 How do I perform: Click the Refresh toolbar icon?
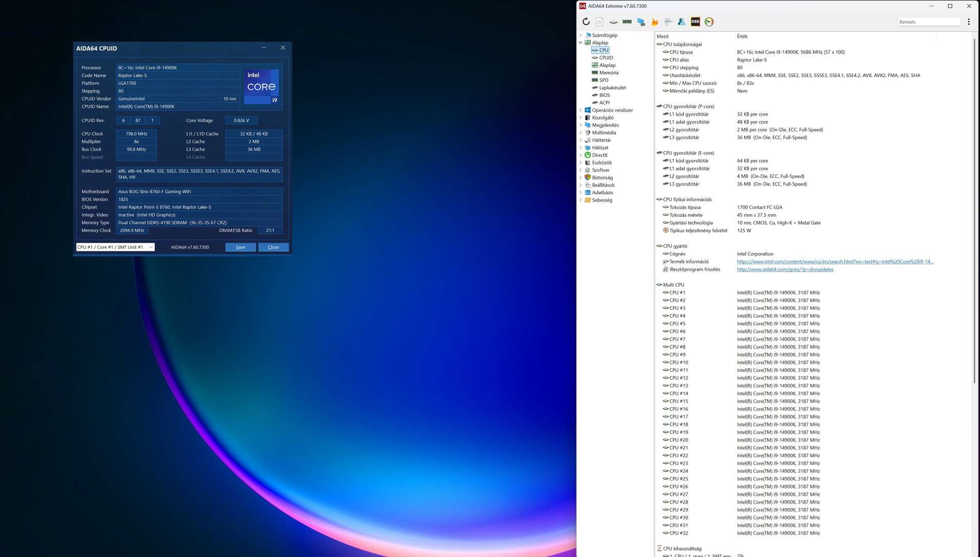click(x=586, y=22)
